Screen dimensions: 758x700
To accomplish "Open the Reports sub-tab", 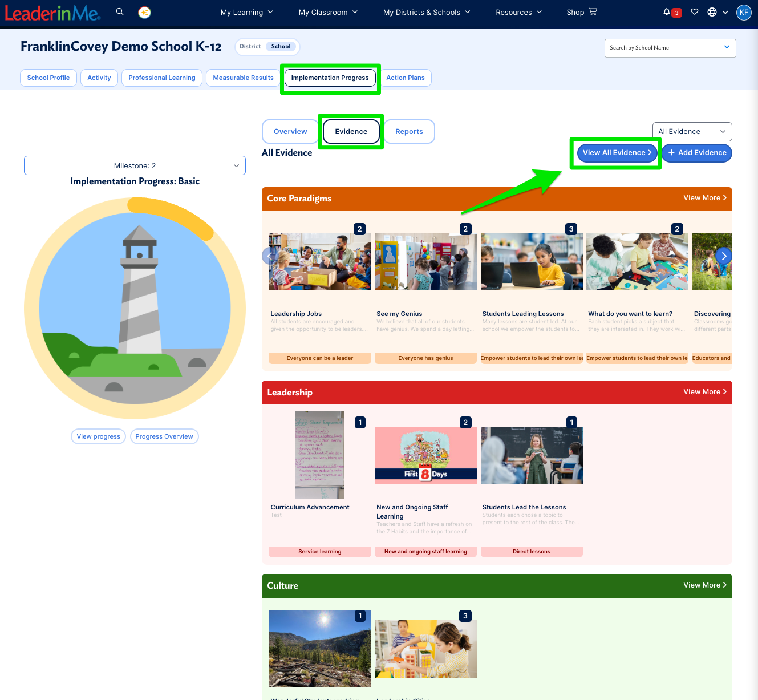I will [410, 132].
